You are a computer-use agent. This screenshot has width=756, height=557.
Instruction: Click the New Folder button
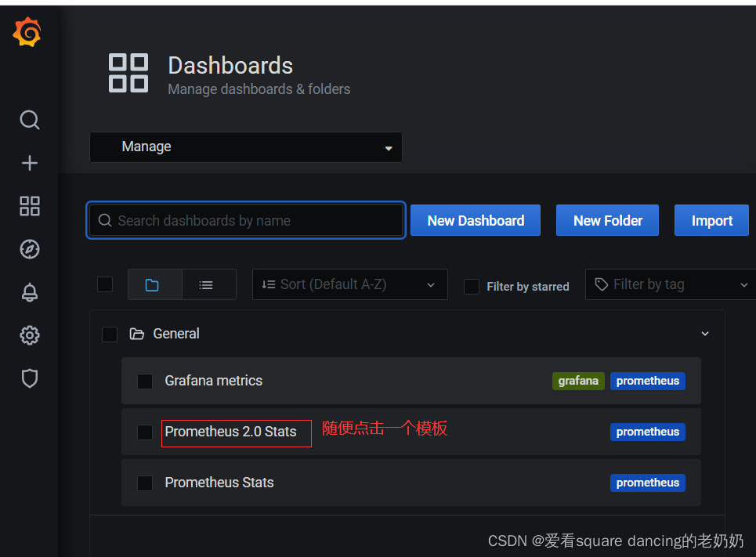coord(607,220)
